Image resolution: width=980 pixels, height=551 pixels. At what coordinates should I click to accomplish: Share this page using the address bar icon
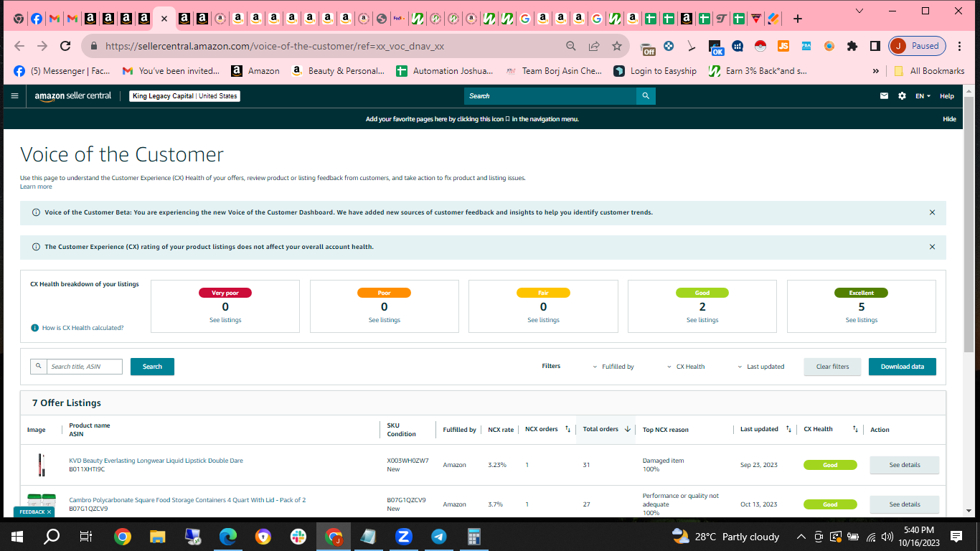[x=594, y=46]
